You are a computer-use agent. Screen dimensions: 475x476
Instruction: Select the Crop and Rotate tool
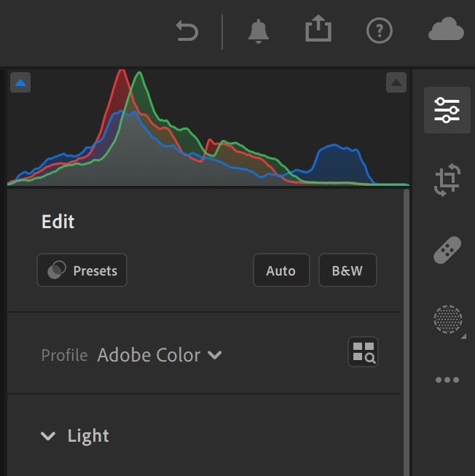click(x=447, y=180)
